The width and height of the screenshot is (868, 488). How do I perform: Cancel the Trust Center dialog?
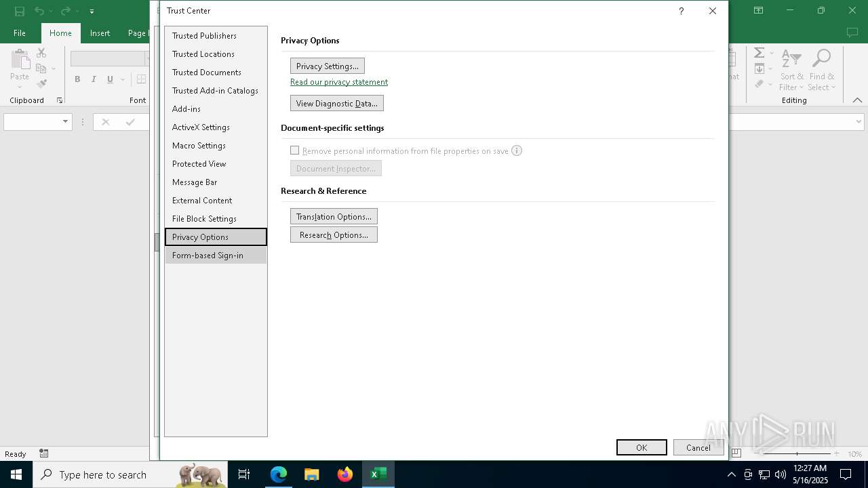pos(698,447)
